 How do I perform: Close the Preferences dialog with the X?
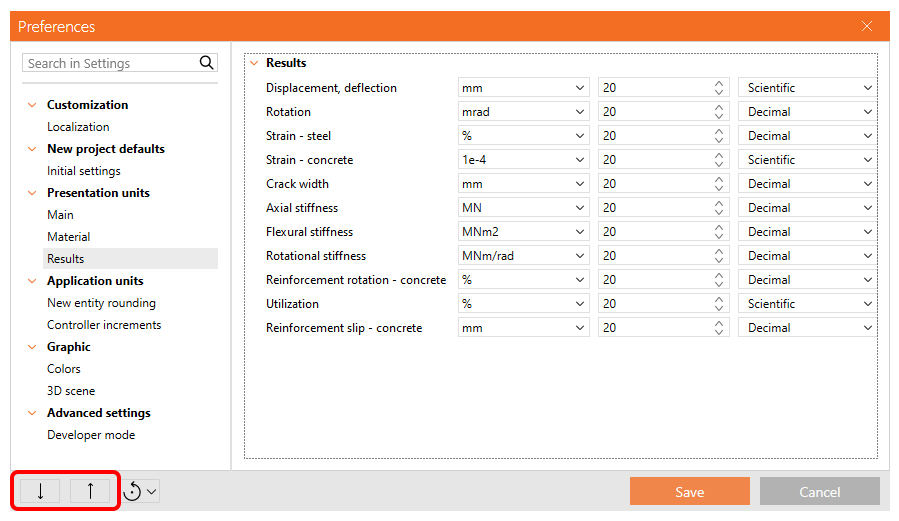(867, 26)
